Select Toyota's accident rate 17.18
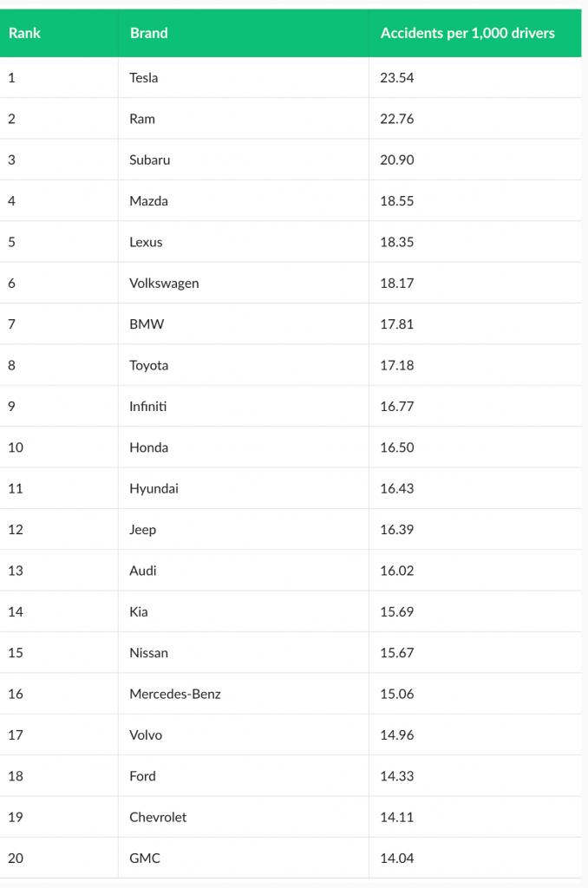 (396, 365)
